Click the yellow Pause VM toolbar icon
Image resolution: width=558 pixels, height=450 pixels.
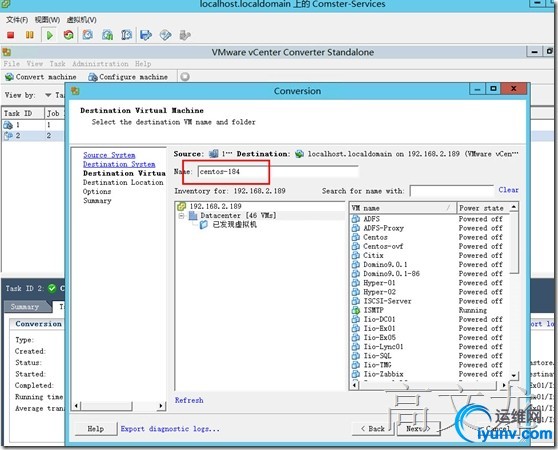pyautogui.click(x=30, y=35)
